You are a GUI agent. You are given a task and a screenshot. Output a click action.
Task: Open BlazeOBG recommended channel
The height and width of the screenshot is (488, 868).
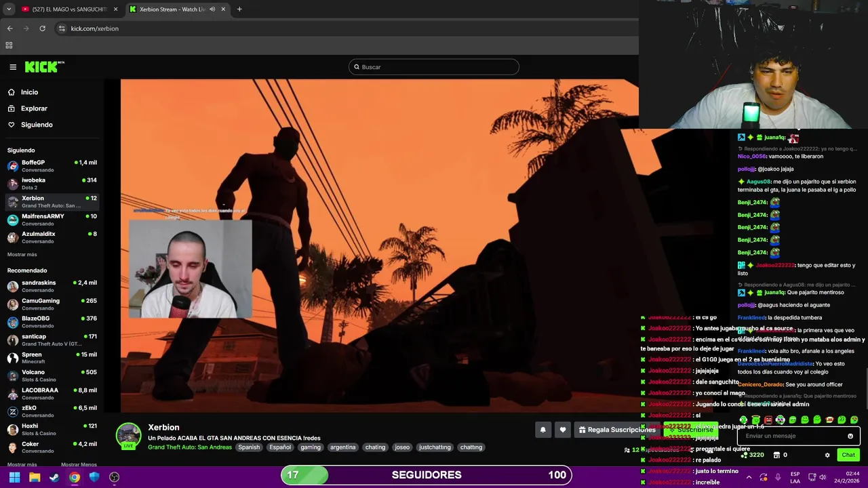pos(52,322)
